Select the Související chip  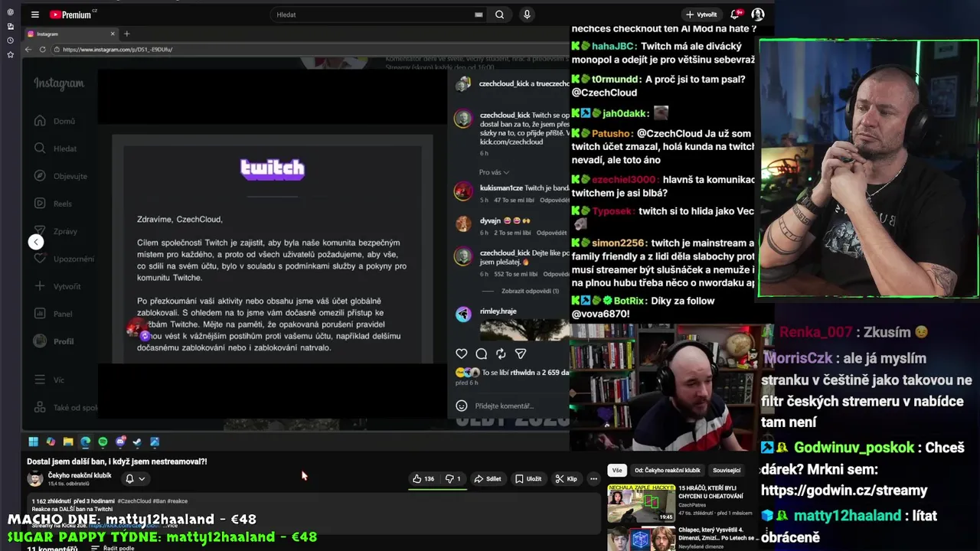point(727,470)
